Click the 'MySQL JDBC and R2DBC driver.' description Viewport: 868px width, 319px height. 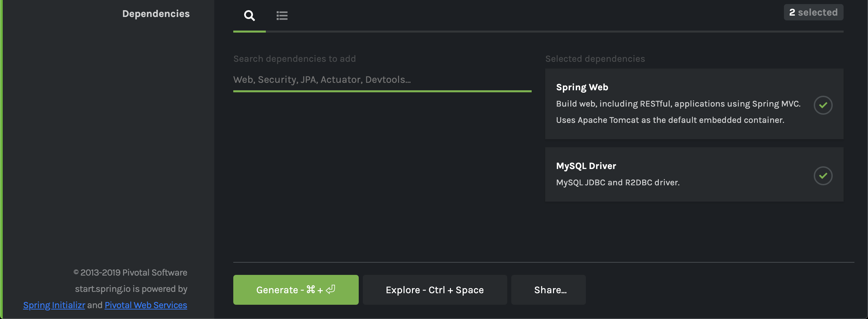tap(618, 183)
